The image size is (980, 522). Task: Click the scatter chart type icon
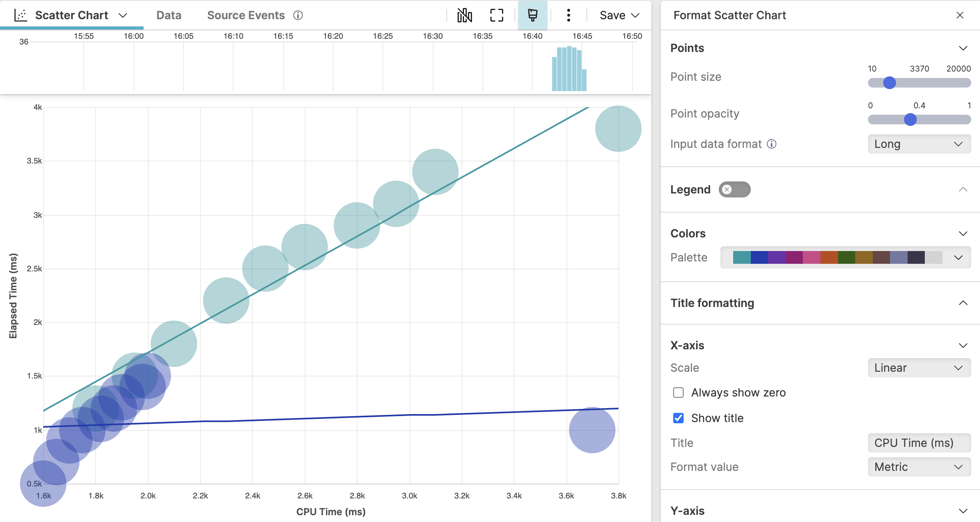coord(20,15)
